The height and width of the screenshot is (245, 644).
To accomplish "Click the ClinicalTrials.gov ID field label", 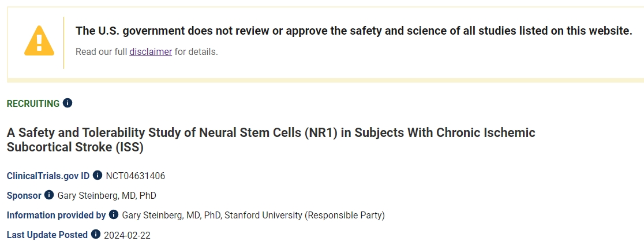I will pos(48,176).
